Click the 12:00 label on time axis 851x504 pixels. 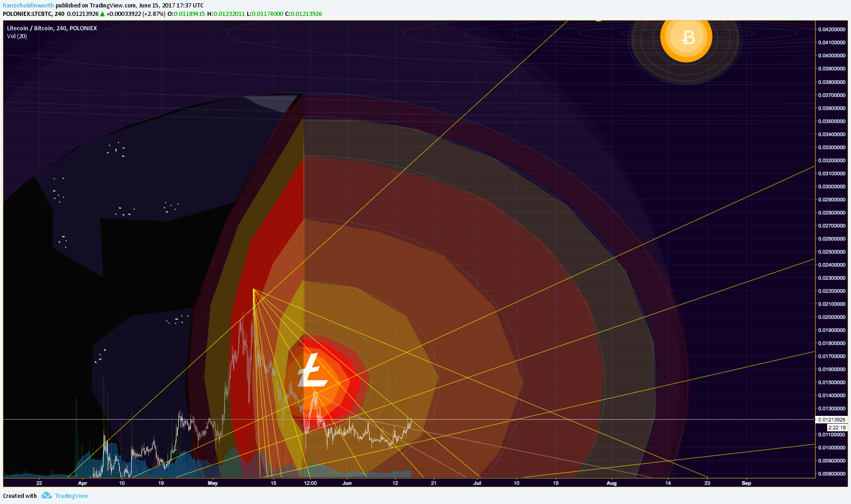pos(310,483)
